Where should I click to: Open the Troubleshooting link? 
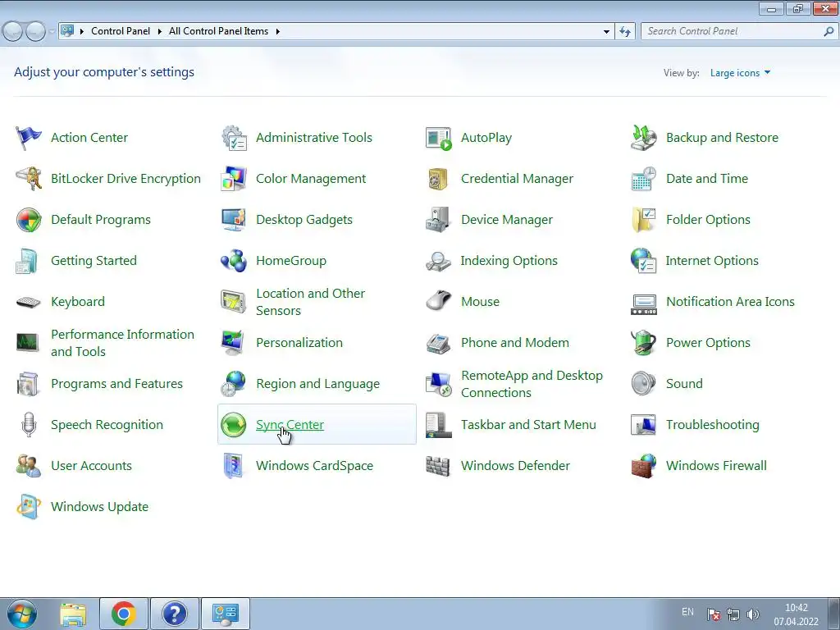pos(713,425)
